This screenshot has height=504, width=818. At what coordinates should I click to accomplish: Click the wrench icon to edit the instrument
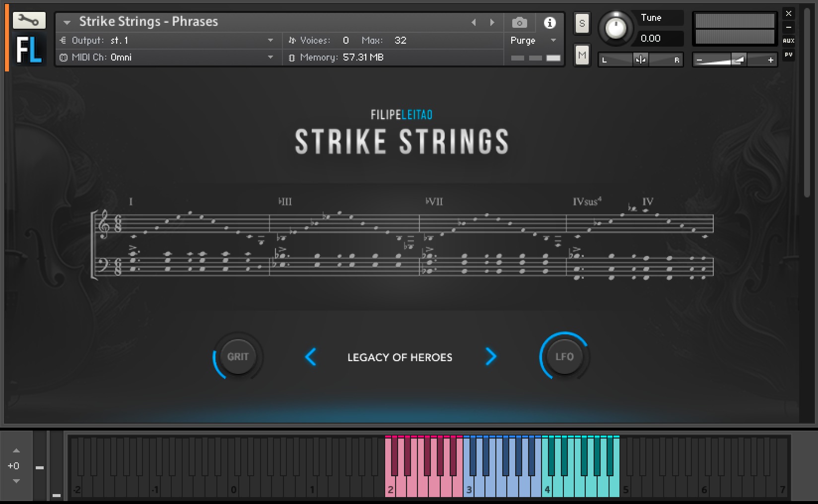tap(28, 20)
